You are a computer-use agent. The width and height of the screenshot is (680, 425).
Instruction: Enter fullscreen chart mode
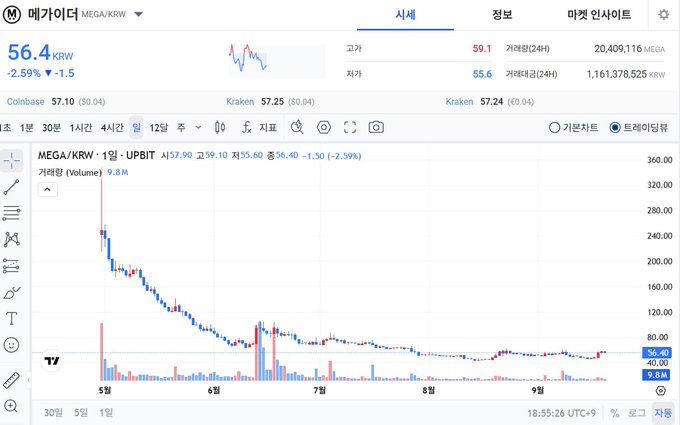pos(350,128)
